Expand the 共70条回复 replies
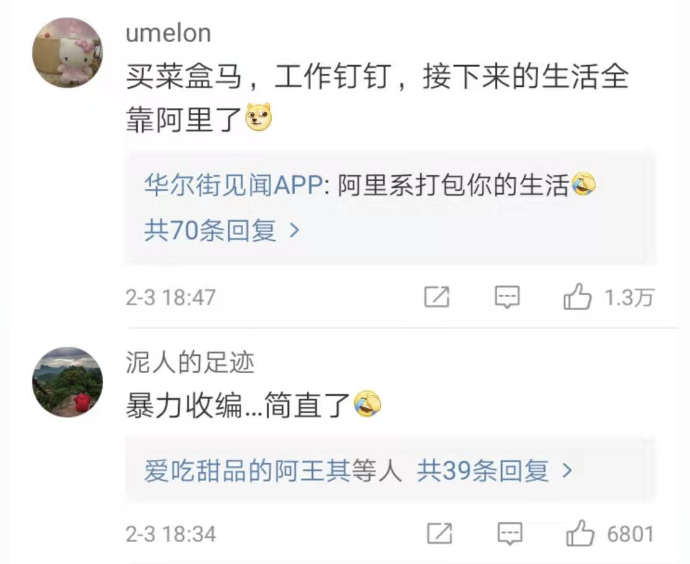 click(x=222, y=231)
